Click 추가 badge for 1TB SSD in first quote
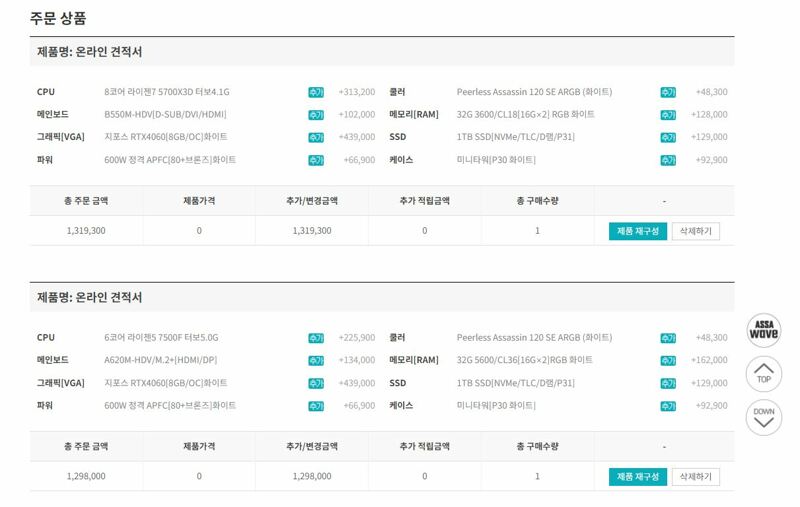This screenshot has width=800, height=507. [668, 138]
